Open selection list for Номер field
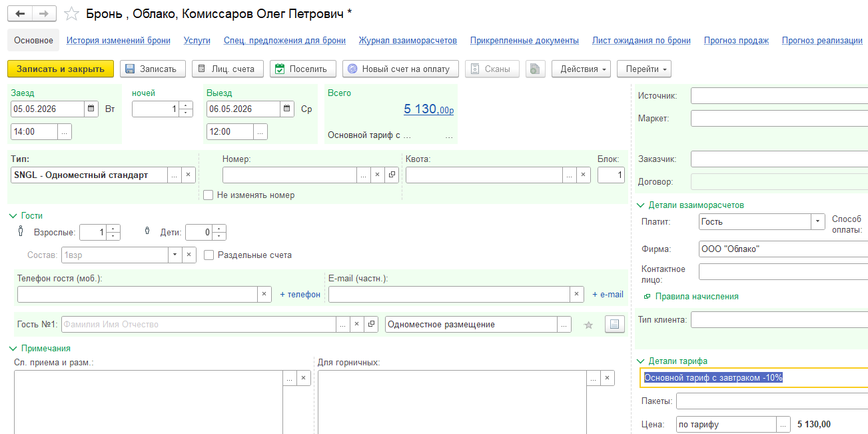868x434 pixels. [x=363, y=175]
